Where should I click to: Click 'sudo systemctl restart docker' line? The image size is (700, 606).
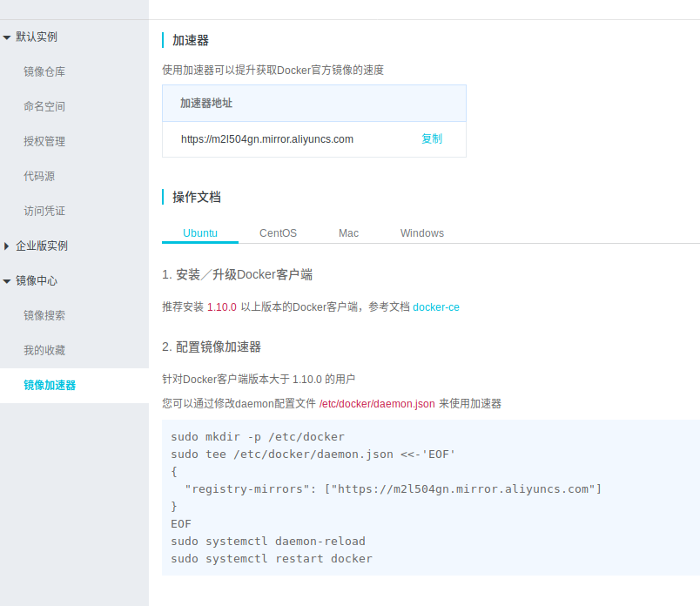[x=272, y=559]
